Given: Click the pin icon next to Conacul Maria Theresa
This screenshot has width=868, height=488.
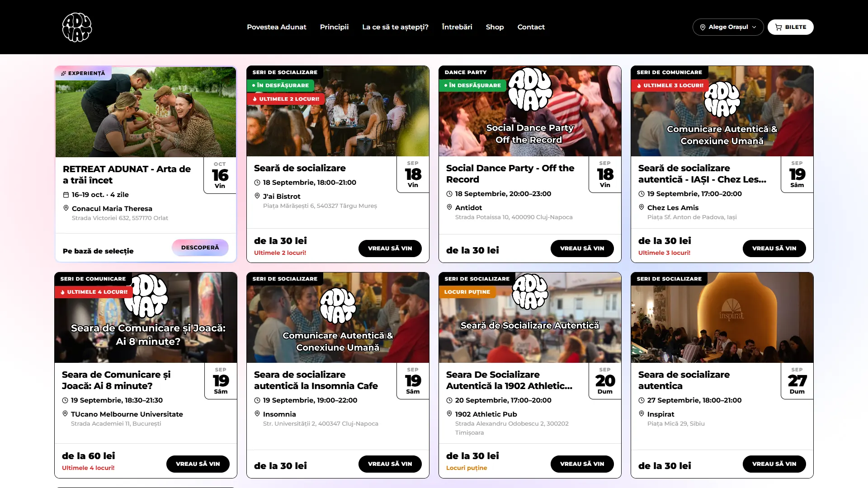Looking at the screenshot, I should (x=66, y=208).
